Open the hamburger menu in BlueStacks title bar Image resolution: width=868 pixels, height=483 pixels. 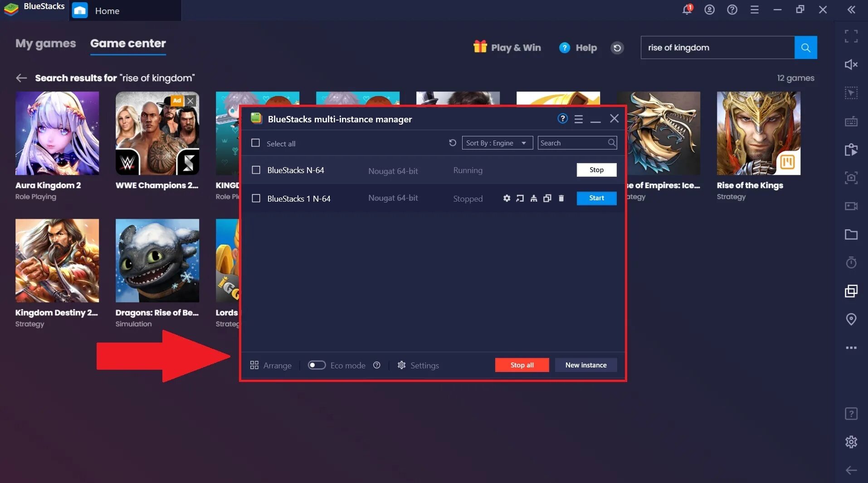pos(755,10)
